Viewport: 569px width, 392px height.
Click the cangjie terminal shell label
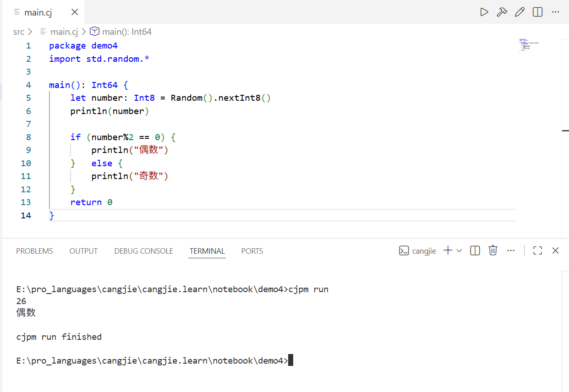(424, 251)
